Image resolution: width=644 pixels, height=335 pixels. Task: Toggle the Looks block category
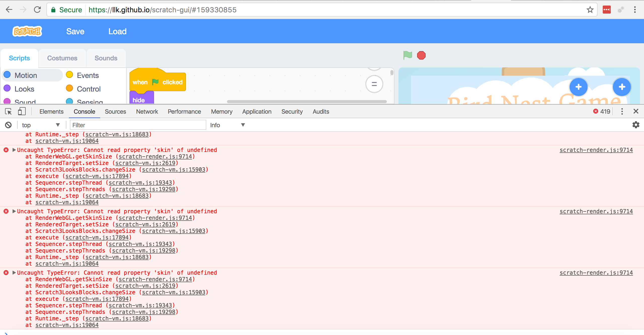(24, 89)
